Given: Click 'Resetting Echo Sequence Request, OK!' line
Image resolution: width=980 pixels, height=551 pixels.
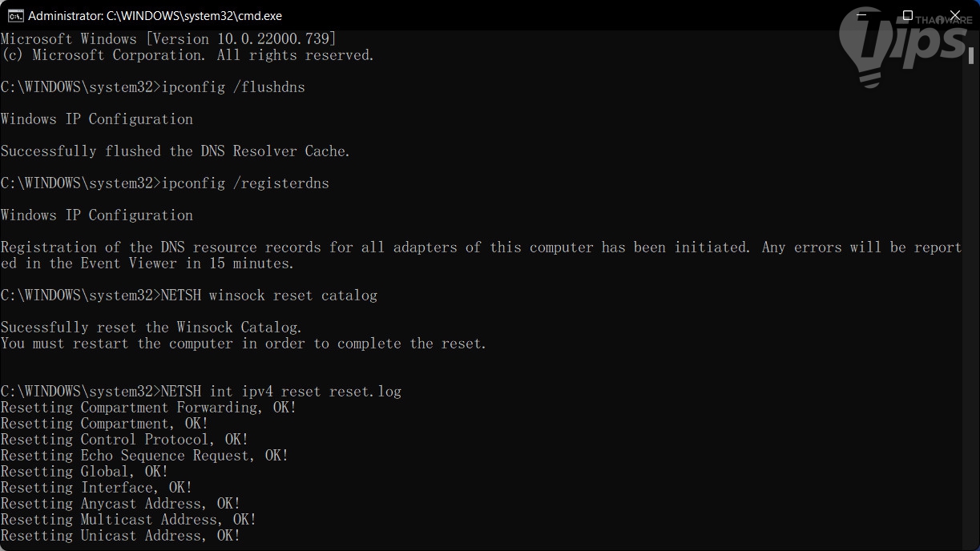Looking at the screenshot, I should (x=144, y=456).
